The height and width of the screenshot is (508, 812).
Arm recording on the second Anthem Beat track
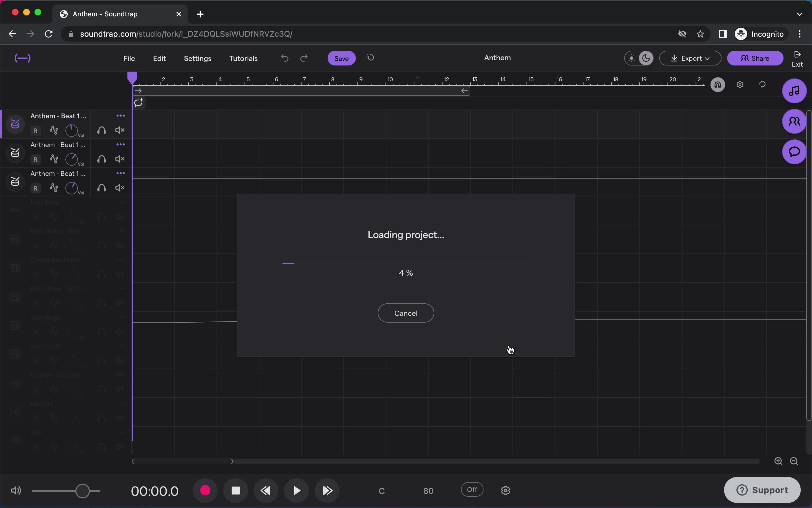[x=35, y=159]
